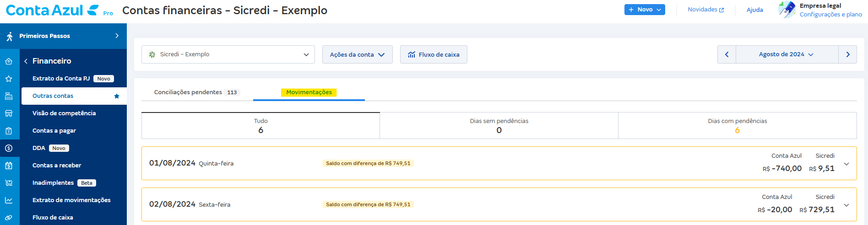Open Visão de competência menu item

click(x=74, y=113)
